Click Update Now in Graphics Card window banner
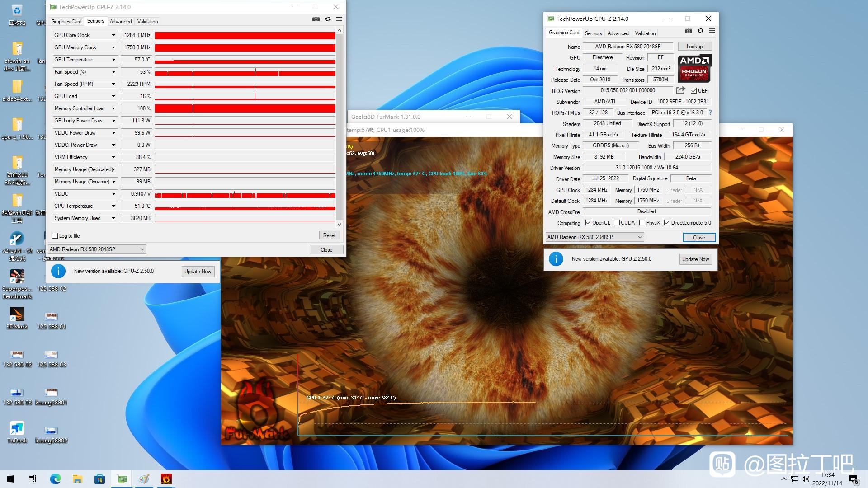Image resolution: width=868 pixels, height=488 pixels. (695, 259)
